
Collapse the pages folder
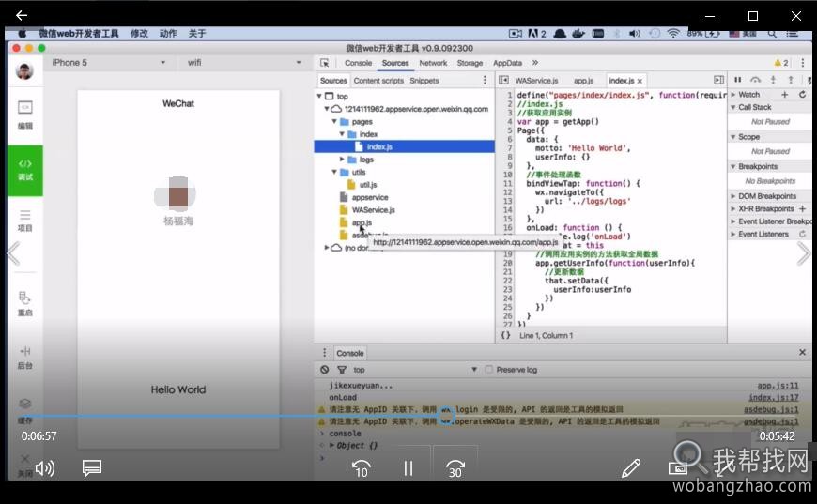pos(334,121)
